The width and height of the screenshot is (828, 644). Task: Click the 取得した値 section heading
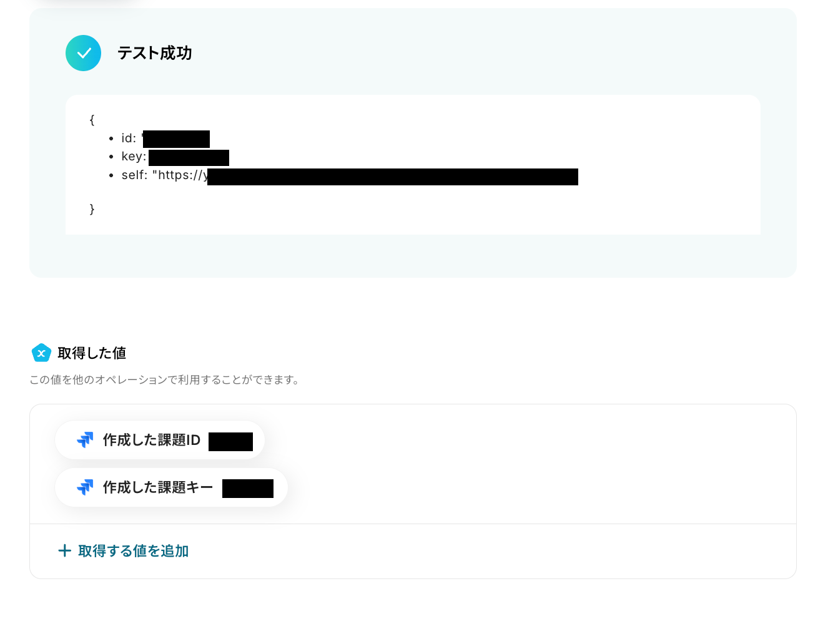[x=92, y=353]
